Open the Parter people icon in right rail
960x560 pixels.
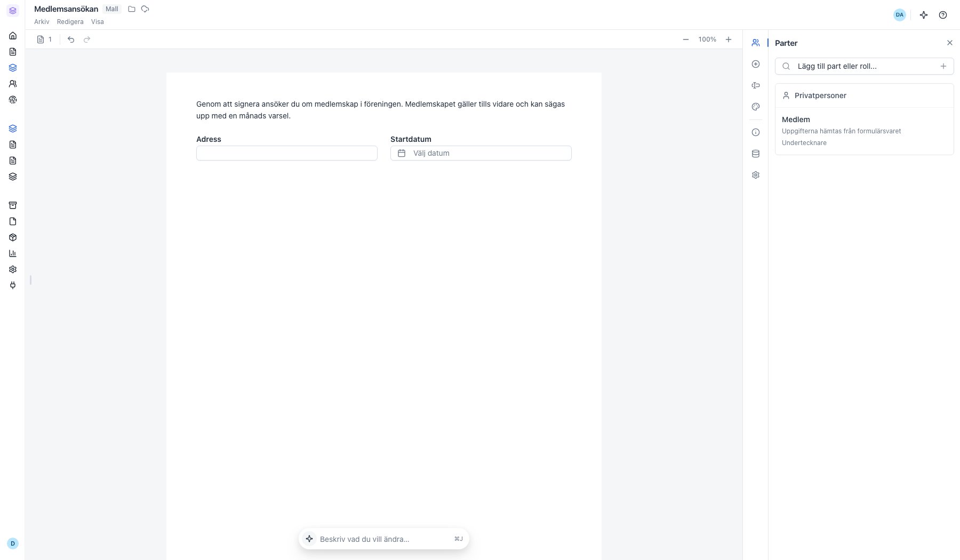[756, 43]
